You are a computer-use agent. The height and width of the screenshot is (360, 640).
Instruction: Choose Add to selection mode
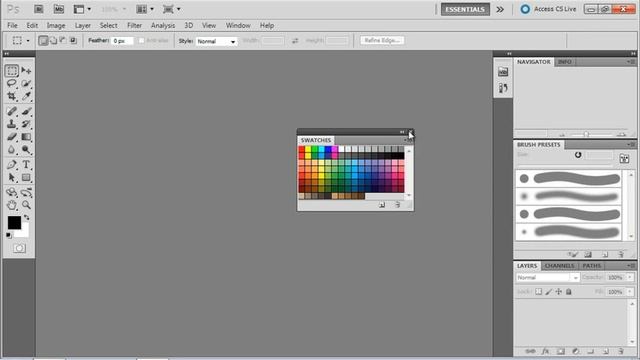click(x=53, y=40)
